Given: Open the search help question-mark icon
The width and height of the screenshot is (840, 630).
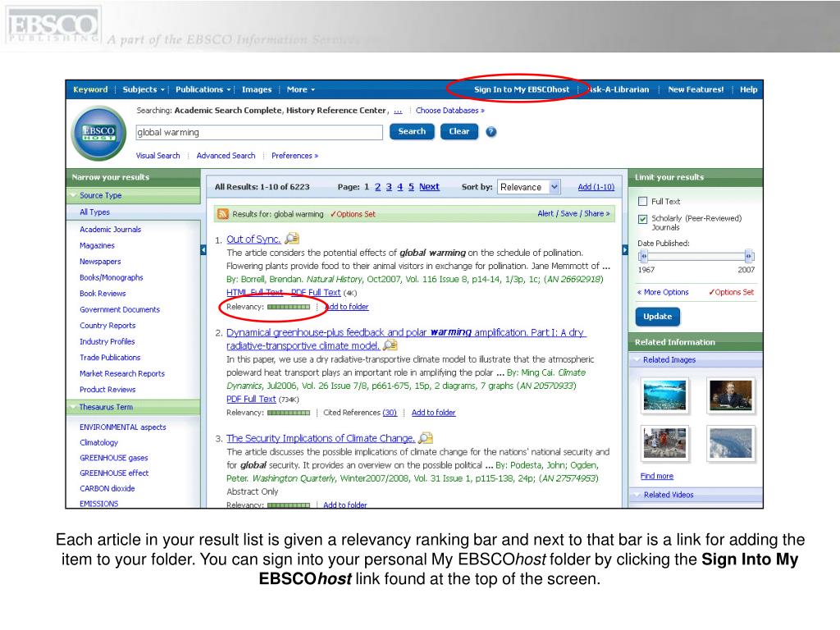Looking at the screenshot, I should (491, 132).
